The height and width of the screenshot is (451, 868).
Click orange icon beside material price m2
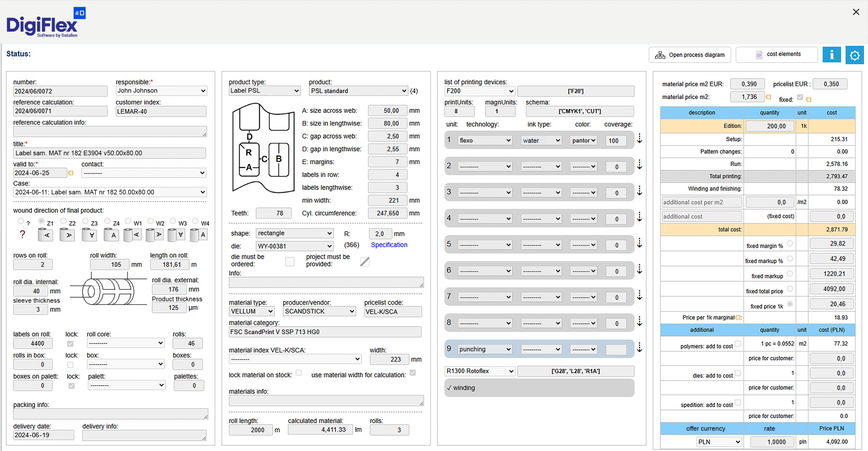pyautogui.click(x=768, y=97)
